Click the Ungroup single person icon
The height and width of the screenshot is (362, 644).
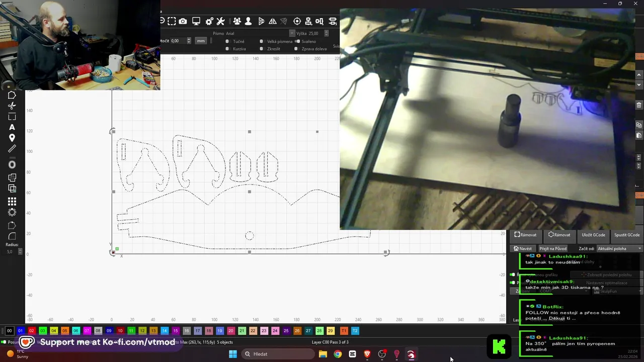(x=248, y=21)
